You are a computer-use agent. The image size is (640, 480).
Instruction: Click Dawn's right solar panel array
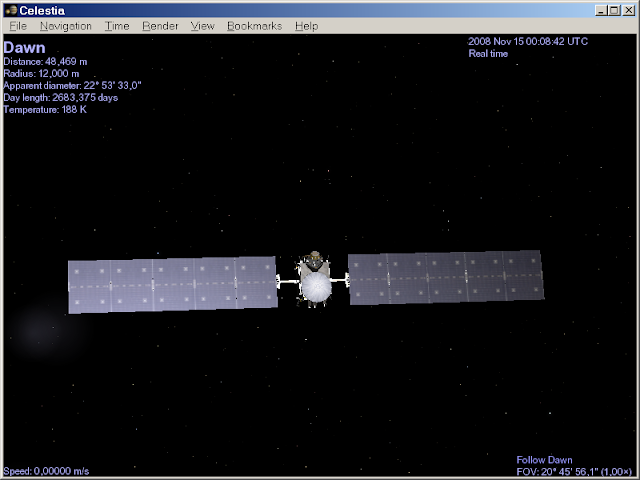click(446, 278)
